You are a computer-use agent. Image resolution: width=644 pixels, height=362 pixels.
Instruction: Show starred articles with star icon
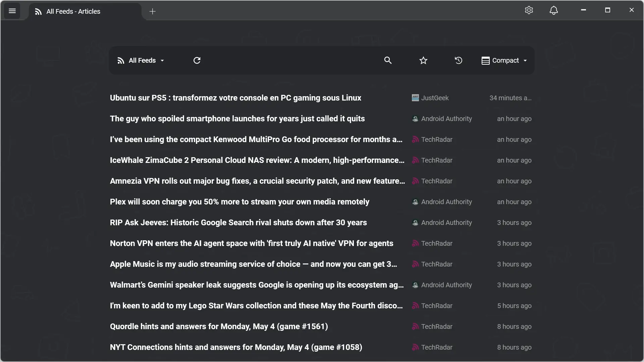(x=423, y=60)
